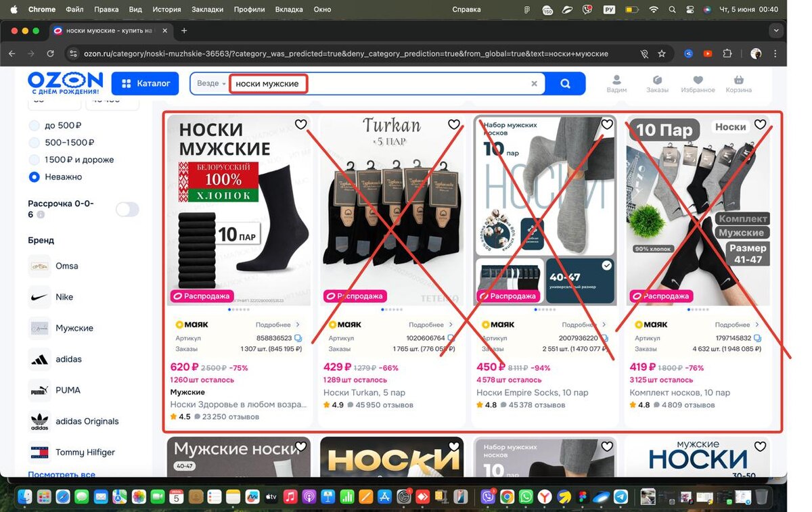
Task: Click the Chrome address bar URL
Action: (x=346, y=53)
